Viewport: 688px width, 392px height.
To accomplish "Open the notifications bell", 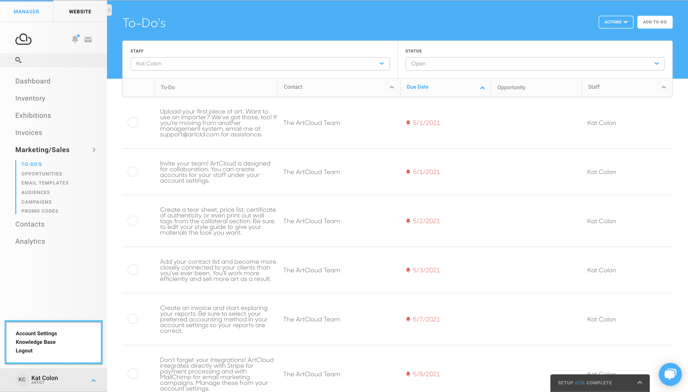I will 75,39.
